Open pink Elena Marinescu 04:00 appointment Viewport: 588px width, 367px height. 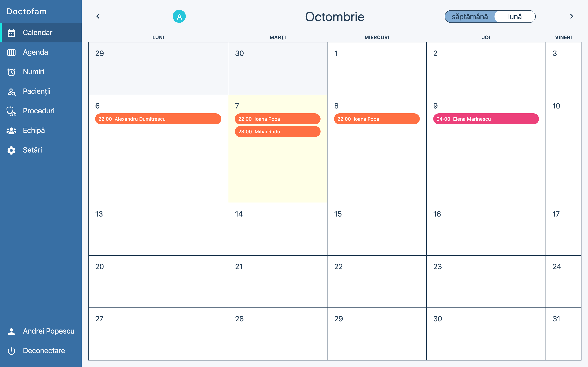486,119
